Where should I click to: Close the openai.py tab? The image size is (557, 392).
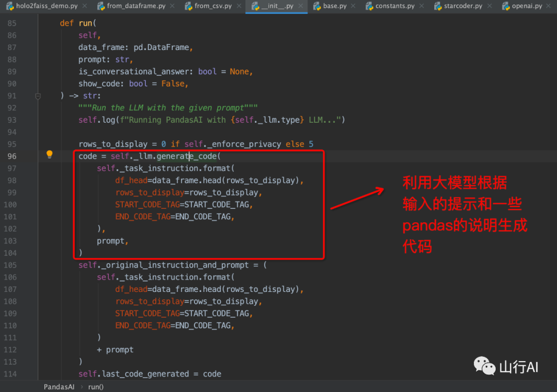548,6
